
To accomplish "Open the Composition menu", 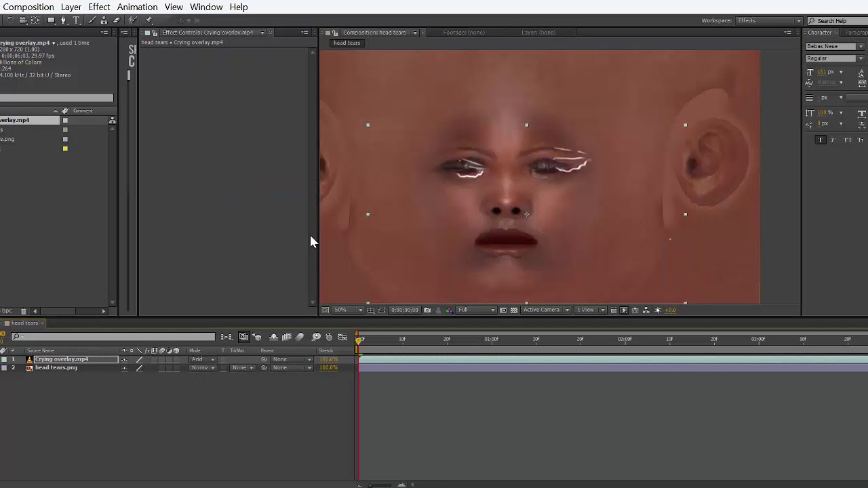I will (28, 7).
